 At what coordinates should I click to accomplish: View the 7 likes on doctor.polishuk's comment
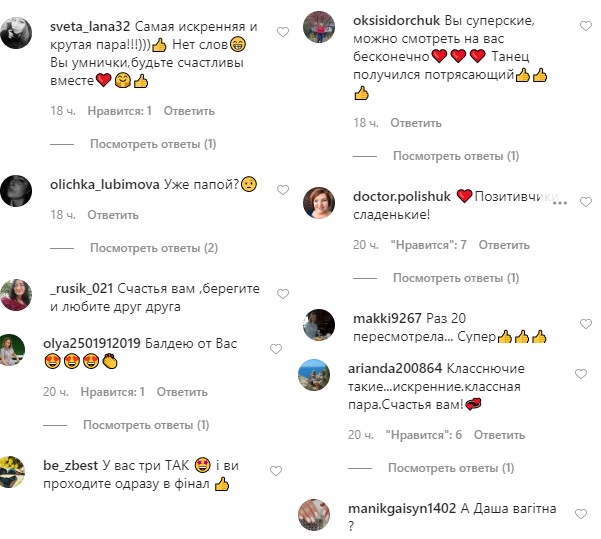tap(429, 245)
